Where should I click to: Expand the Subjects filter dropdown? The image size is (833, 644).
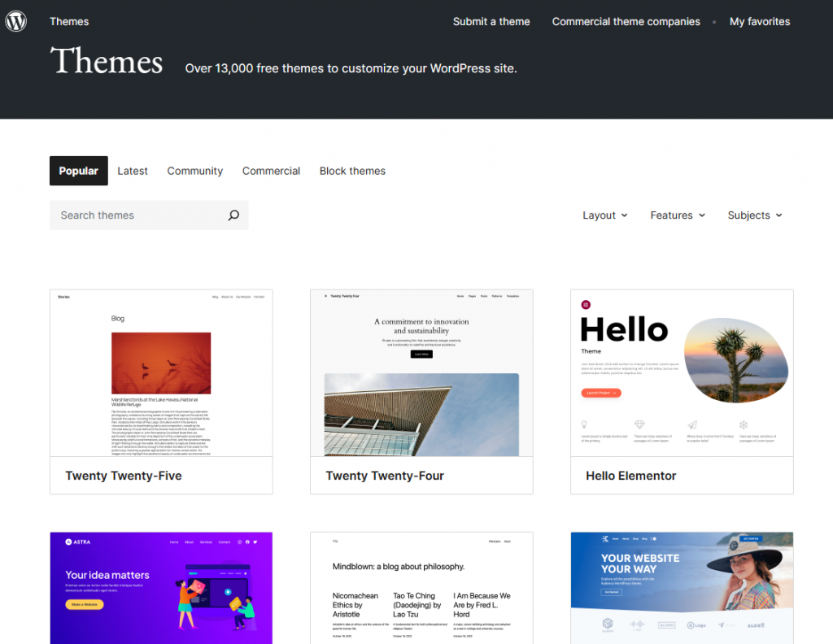[755, 215]
